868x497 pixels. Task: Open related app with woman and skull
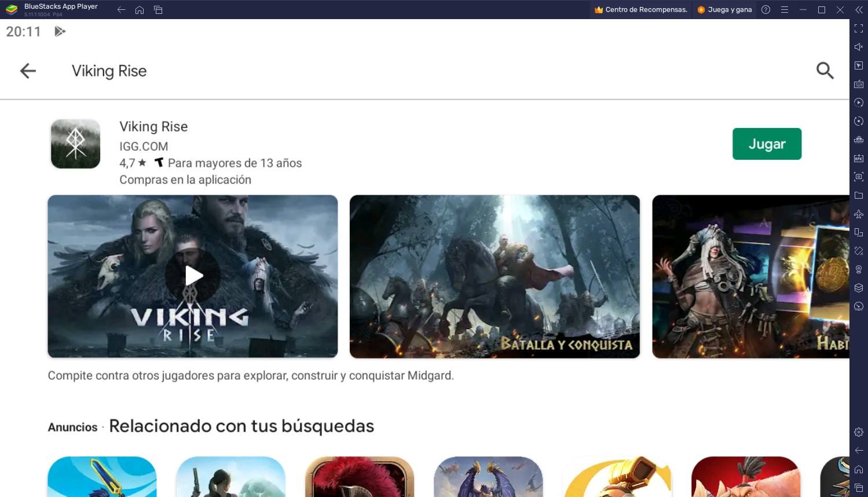click(x=230, y=477)
